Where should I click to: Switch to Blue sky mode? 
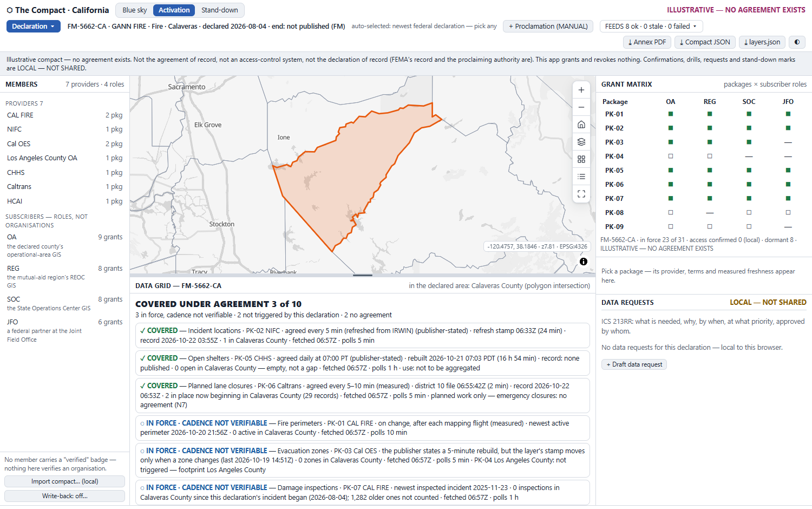[135, 10]
